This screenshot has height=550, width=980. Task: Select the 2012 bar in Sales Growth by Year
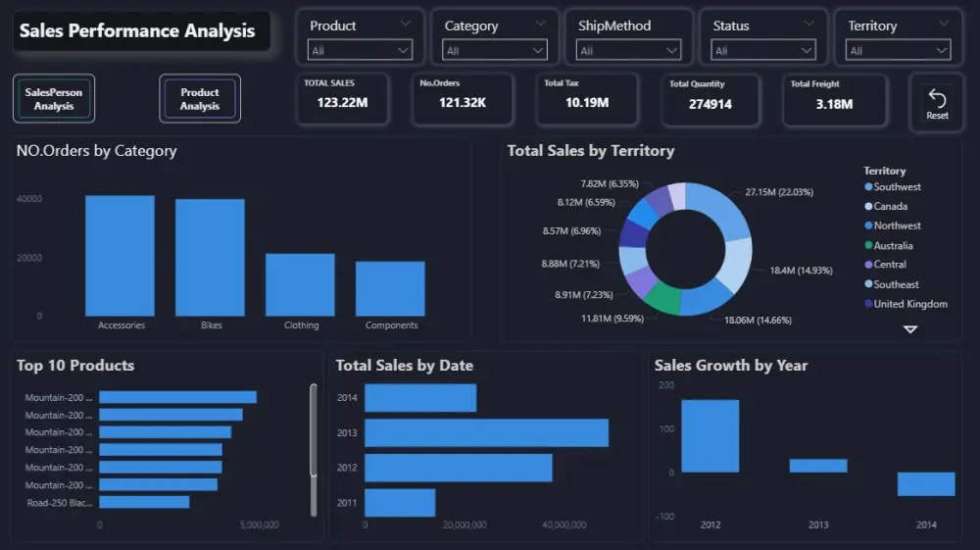point(710,436)
